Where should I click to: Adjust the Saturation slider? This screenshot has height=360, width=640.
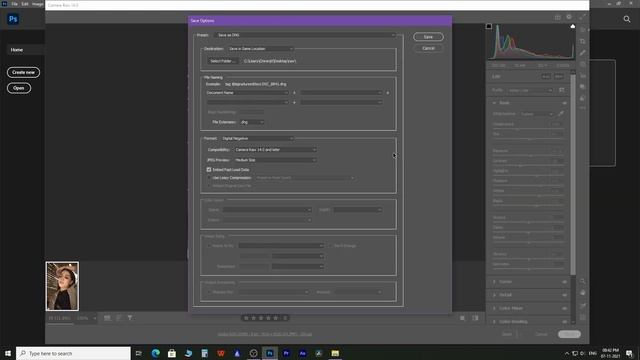point(528,269)
